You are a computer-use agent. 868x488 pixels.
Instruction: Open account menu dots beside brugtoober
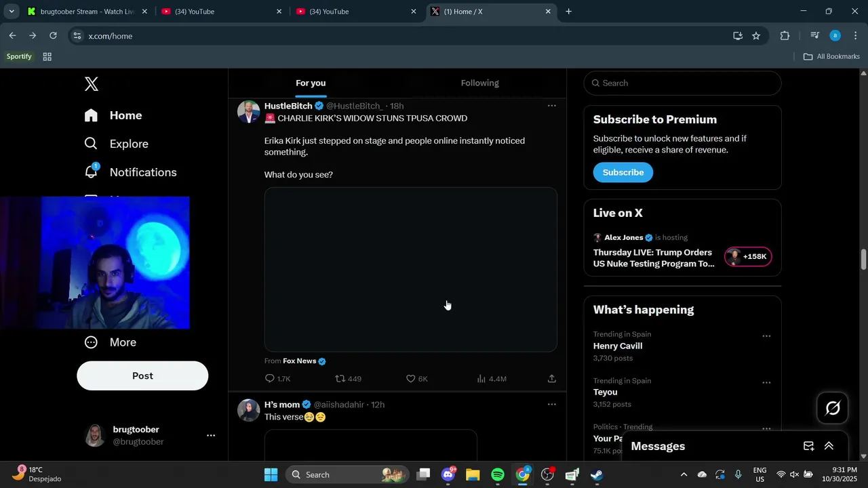point(211,436)
